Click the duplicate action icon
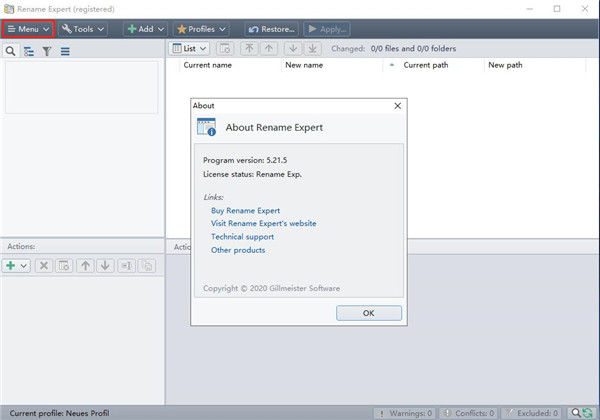This screenshot has width=600, height=420. point(147,265)
